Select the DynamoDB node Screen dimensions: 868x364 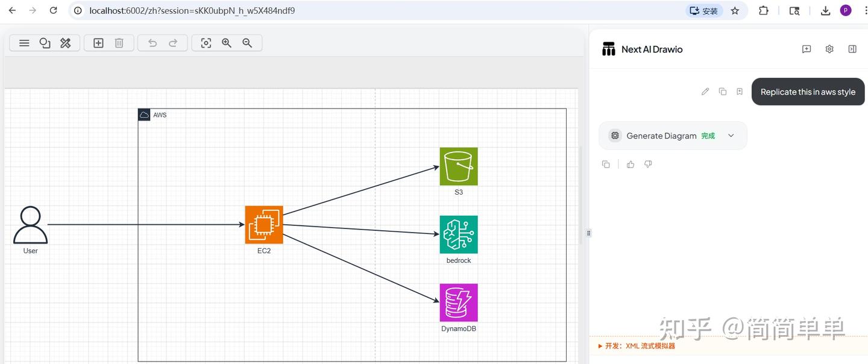459,303
